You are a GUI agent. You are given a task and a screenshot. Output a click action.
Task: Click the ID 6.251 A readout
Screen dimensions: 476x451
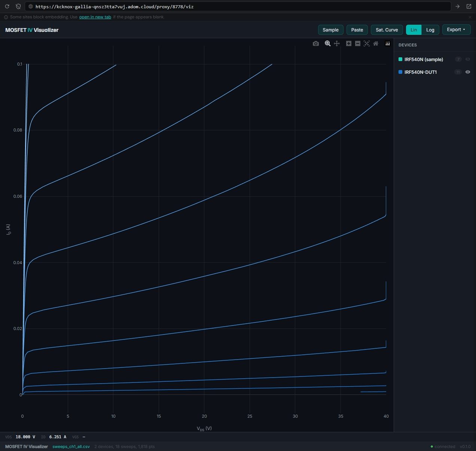(54, 437)
